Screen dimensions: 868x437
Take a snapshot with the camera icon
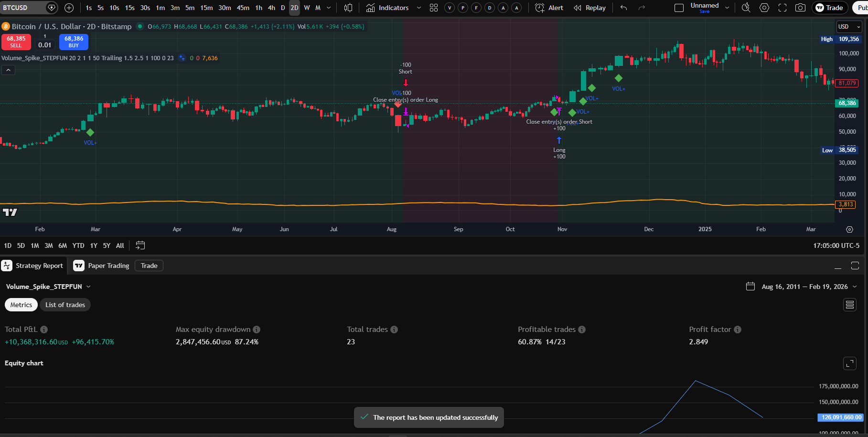pyautogui.click(x=801, y=8)
